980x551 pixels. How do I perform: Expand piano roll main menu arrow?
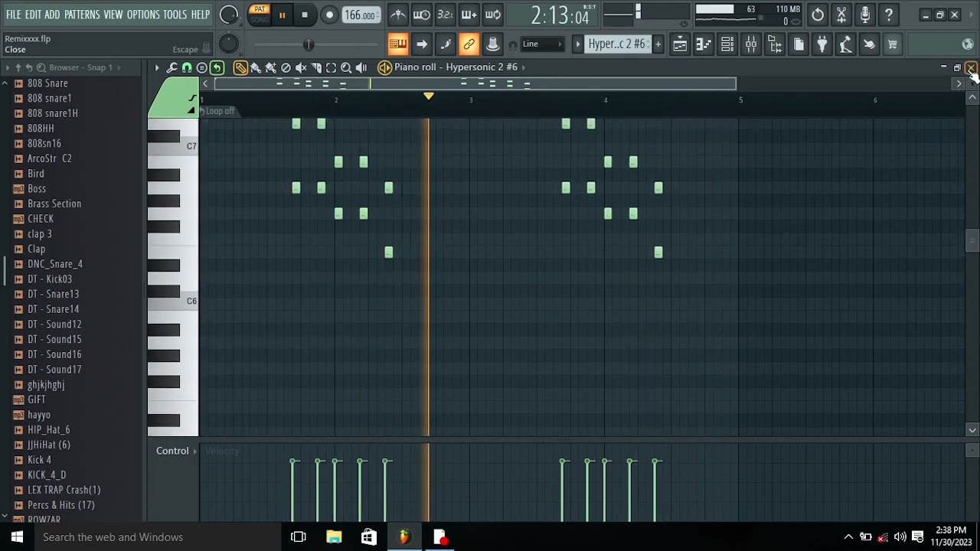pyautogui.click(x=157, y=67)
